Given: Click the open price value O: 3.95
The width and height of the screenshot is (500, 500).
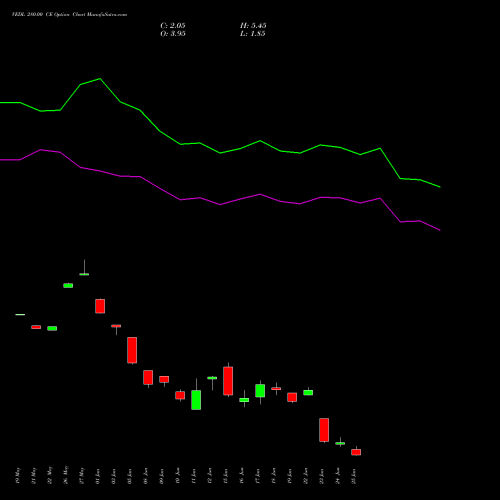Looking at the screenshot, I should (173, 34).
